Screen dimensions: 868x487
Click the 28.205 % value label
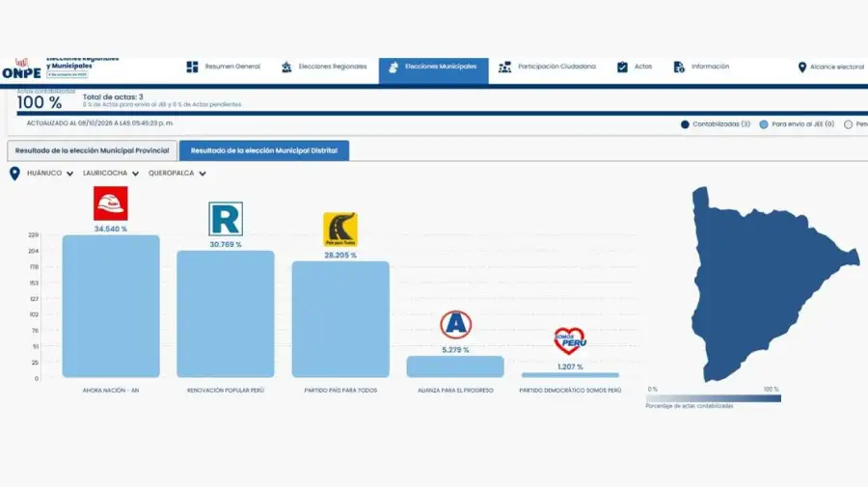[340, 256]
